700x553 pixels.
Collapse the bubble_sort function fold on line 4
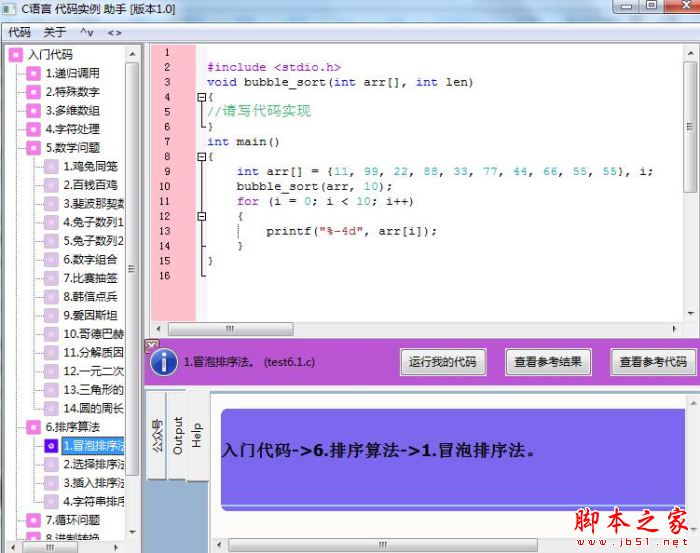click(202, 97)
